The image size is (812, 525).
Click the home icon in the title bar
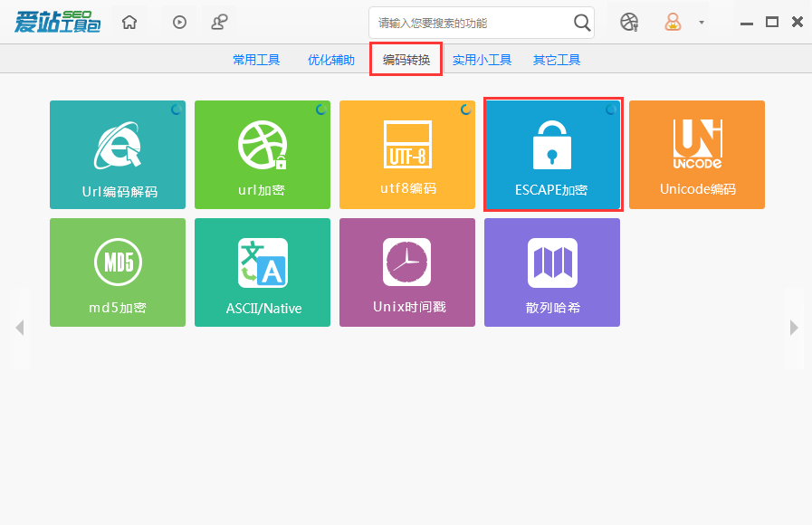click(129, 21)
